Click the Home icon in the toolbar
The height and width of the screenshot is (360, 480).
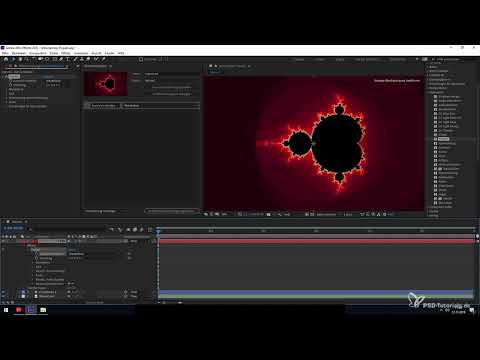(x=6, y=59)
